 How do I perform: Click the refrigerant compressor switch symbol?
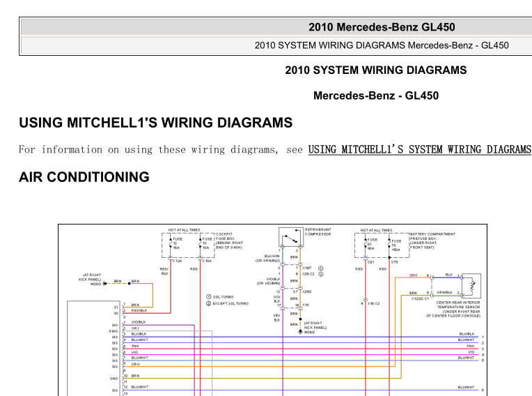click(291, 238)
